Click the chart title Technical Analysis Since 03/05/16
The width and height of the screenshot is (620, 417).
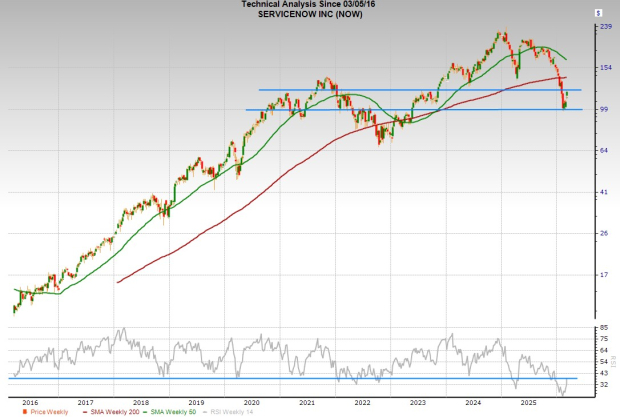pyautogui.click(x=301, y=5)
